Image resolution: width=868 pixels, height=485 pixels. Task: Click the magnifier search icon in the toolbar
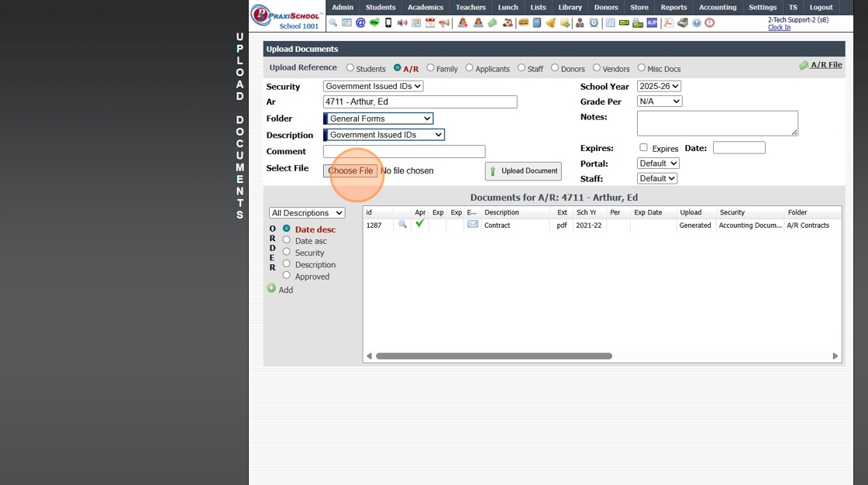click(333, 23)
